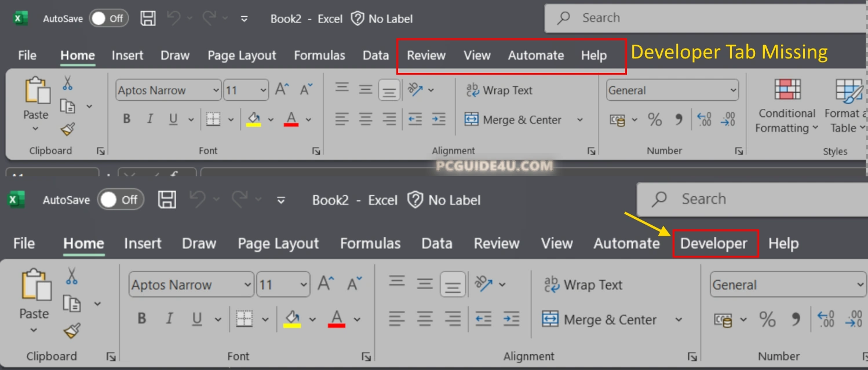Screen dimensions: 868x370
Task: Open the Developer tab
Action: coord(714,244)
